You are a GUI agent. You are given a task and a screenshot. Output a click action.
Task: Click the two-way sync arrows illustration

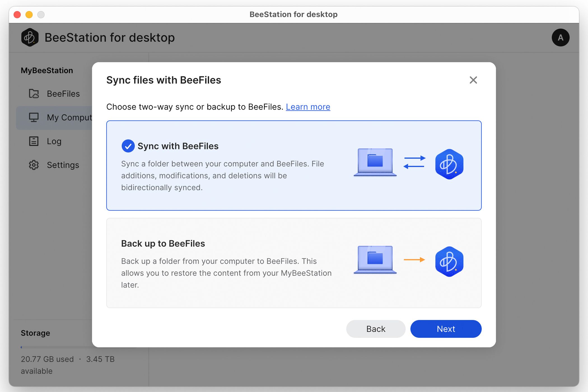pyautogui.click(x=414, y=162)
